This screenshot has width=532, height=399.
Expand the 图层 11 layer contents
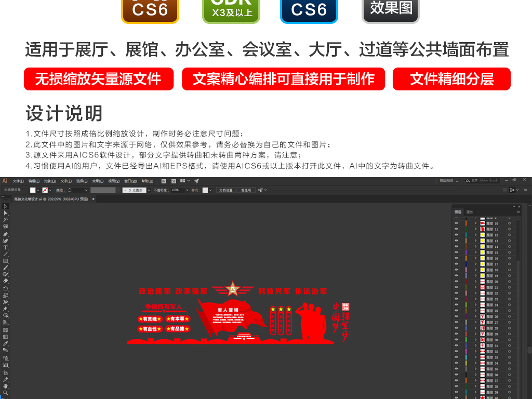pyautogui.click(x=476, y=230)
